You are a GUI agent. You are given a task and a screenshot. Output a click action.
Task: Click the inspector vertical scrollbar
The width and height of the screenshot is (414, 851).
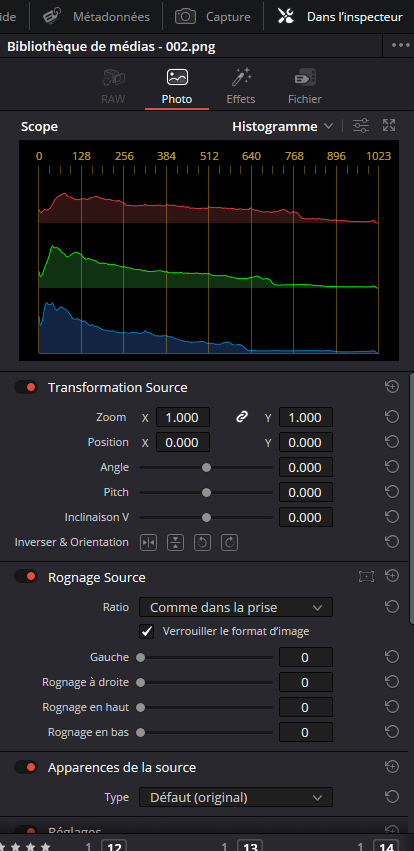tap(412, 498)
